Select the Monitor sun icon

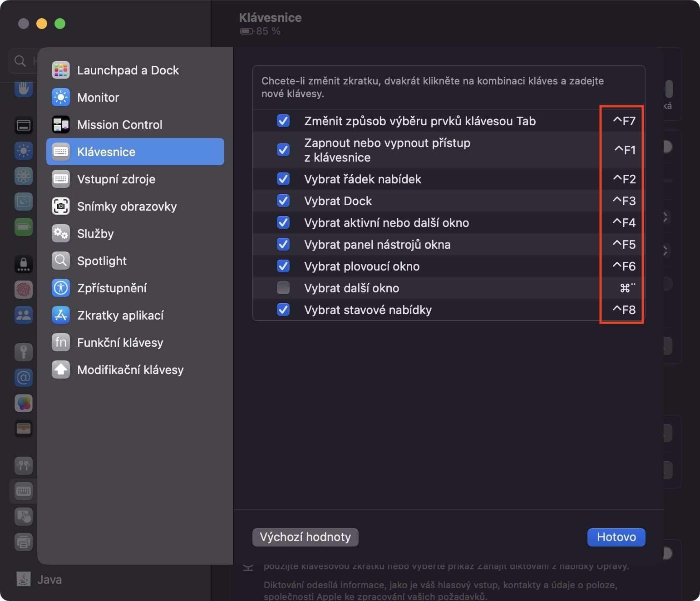pyautogui.click(x=61, y=98)
